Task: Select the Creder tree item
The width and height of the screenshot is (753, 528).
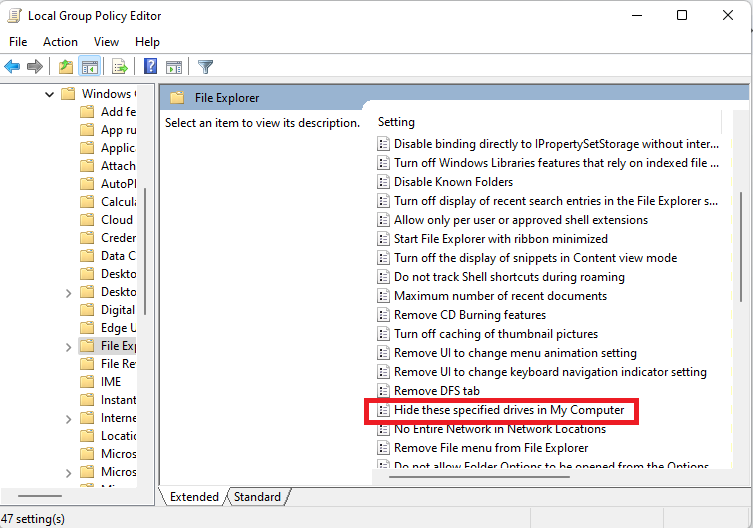Action: click(118, 238)
